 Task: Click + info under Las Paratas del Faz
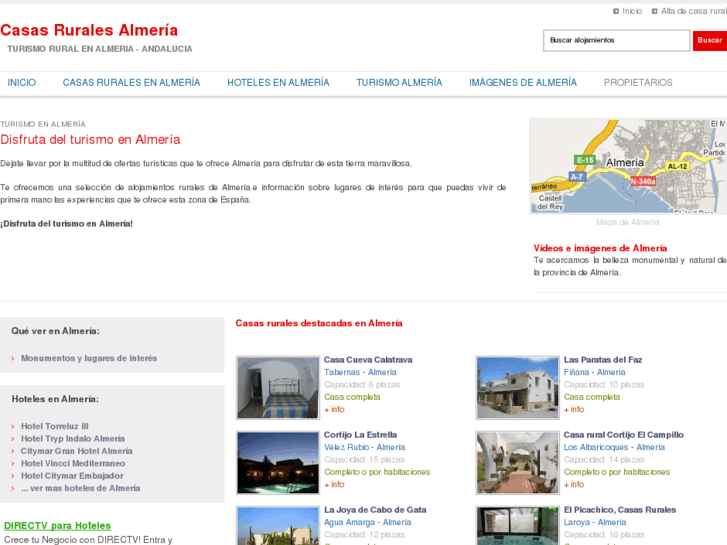point(574,410)
